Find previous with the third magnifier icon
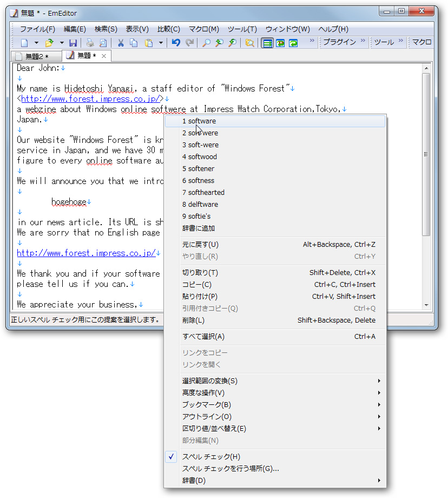Viewport: 448px width, 498px height. (233, 43)
